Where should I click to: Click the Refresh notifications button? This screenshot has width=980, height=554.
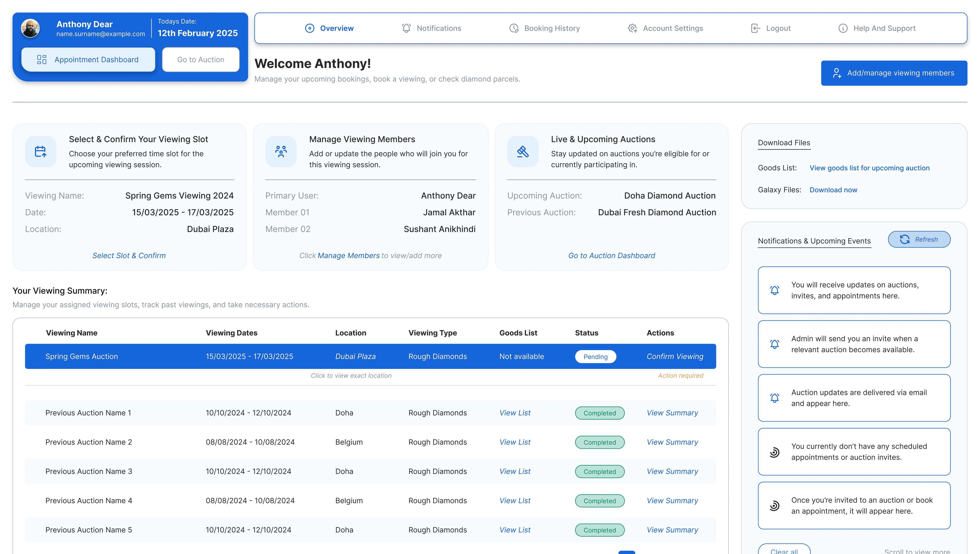(x=919, y=239)
